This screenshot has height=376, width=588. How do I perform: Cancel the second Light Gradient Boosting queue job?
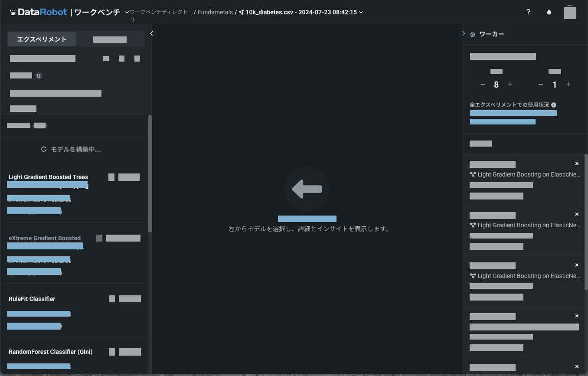(577, 214)
